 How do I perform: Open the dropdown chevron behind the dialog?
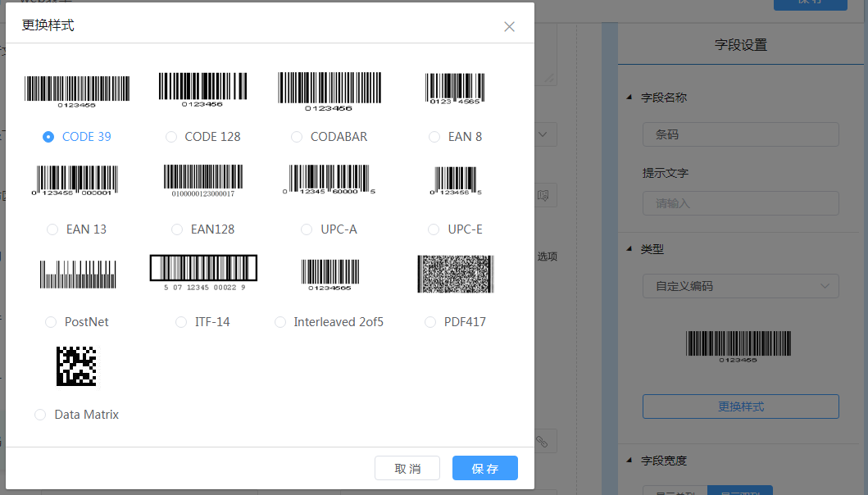coord(543,134)
